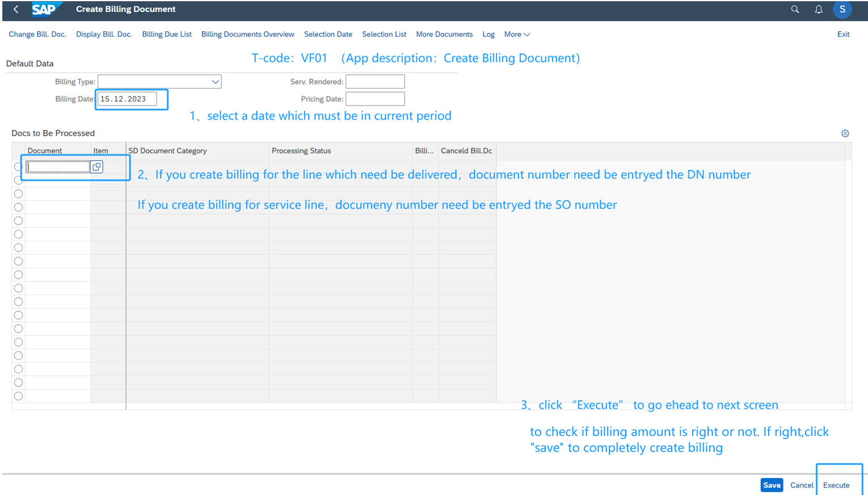Open Billing Due List
The width and height of the screenshot is (868, 495).
(x=167, y=35)
